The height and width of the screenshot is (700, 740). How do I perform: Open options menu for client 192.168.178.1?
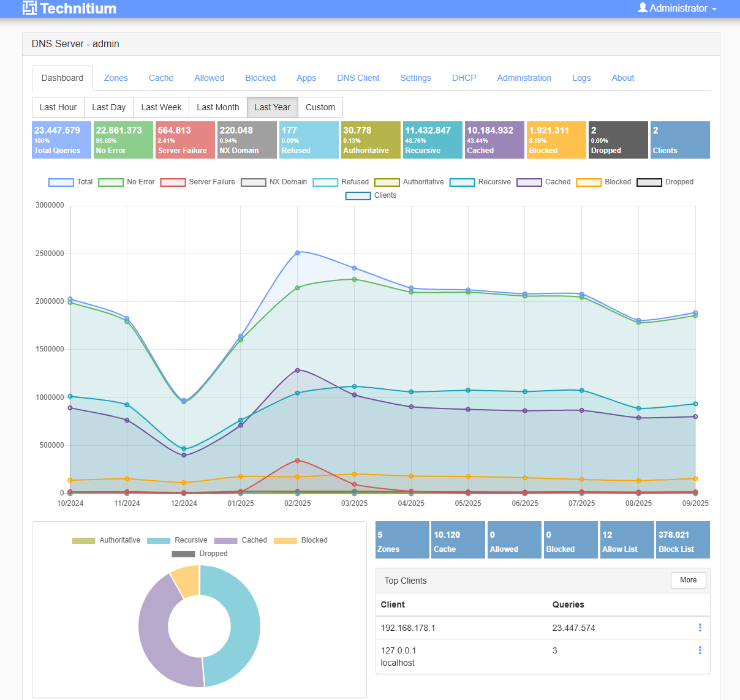point(700,628)
